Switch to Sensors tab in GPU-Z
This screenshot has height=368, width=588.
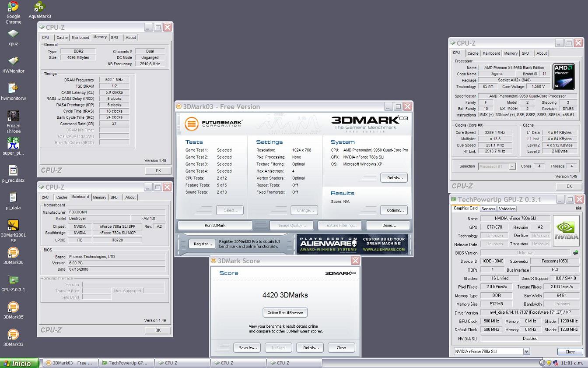point(488,209)
